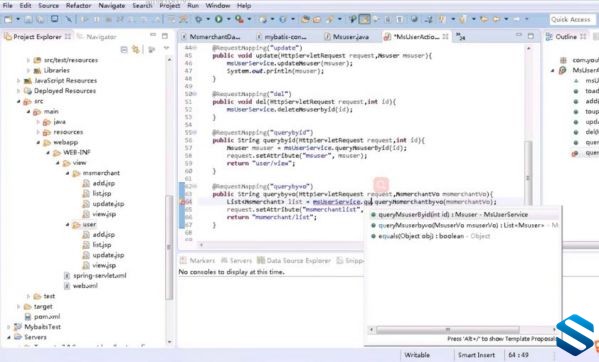Open the Markers view tab
The image size is (599, 362).
(198, 260)
